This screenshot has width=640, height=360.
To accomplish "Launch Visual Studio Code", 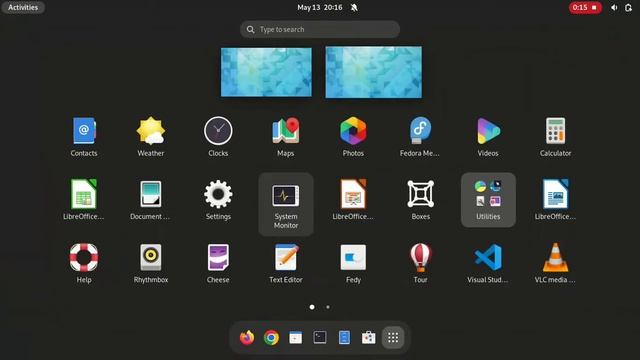I will (x=488, y=263).
